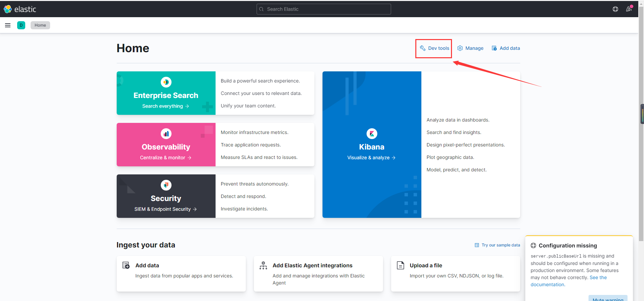Click the Elastic Agent integrations icon
Image resolution: width=644 pixels, height=301 pixels.
coord(263,265)
